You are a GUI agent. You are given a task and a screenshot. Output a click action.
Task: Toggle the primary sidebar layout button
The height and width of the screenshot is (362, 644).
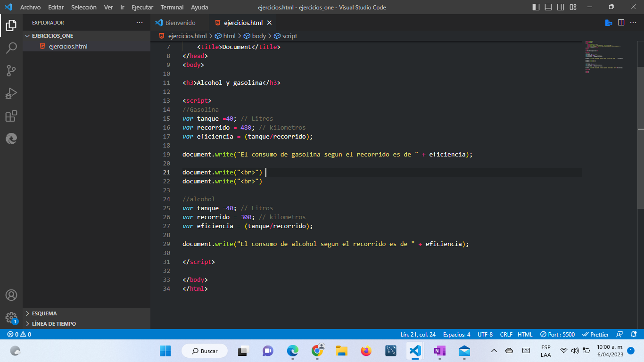[536, 7]
